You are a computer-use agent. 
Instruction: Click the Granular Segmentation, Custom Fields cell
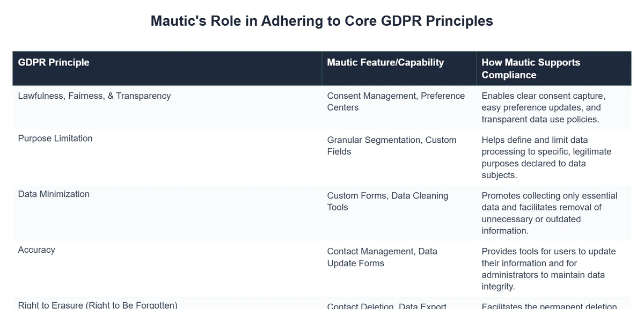(392, 145)
